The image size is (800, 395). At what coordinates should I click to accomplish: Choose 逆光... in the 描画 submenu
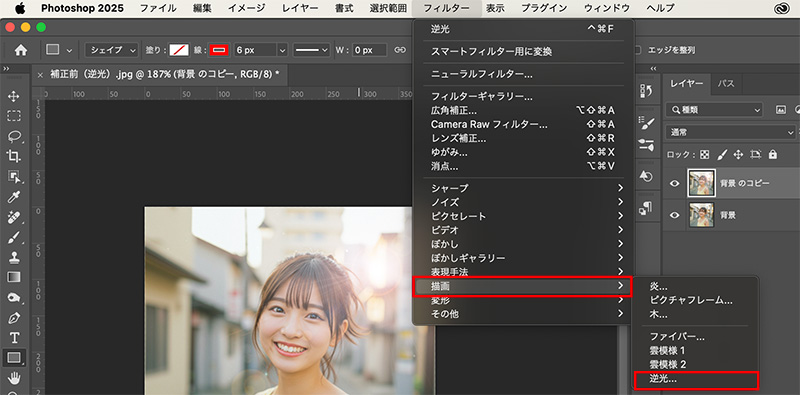click(x=696, y=380)
